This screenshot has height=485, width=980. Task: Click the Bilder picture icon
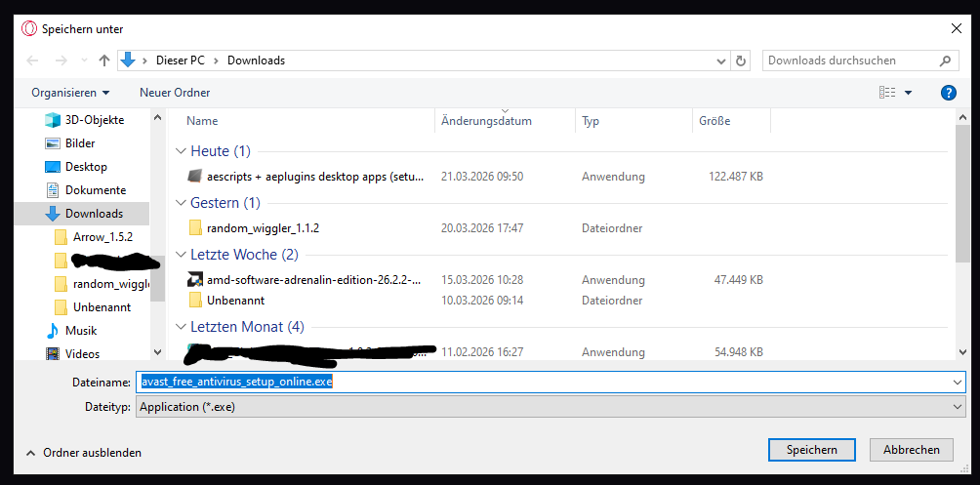point(53,143)
